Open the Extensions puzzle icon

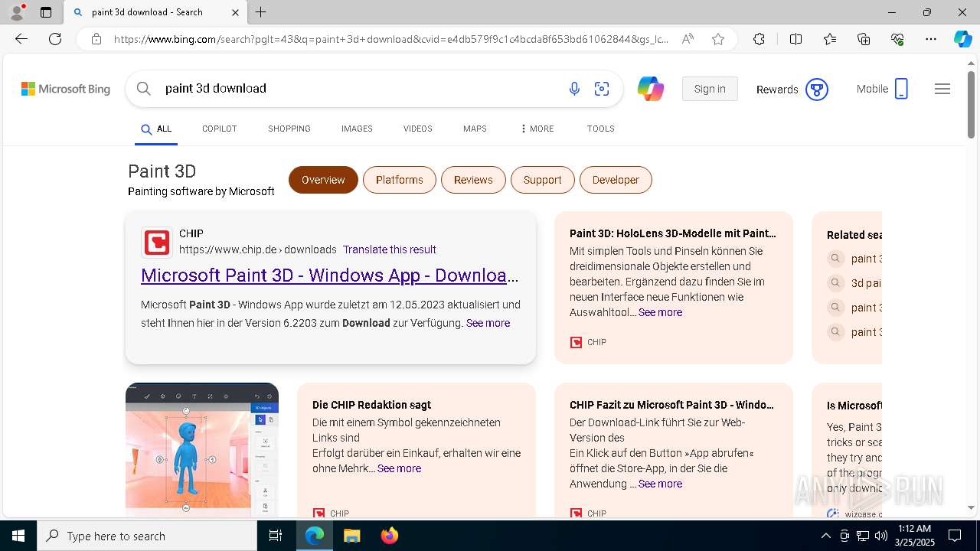click(759, 39)
